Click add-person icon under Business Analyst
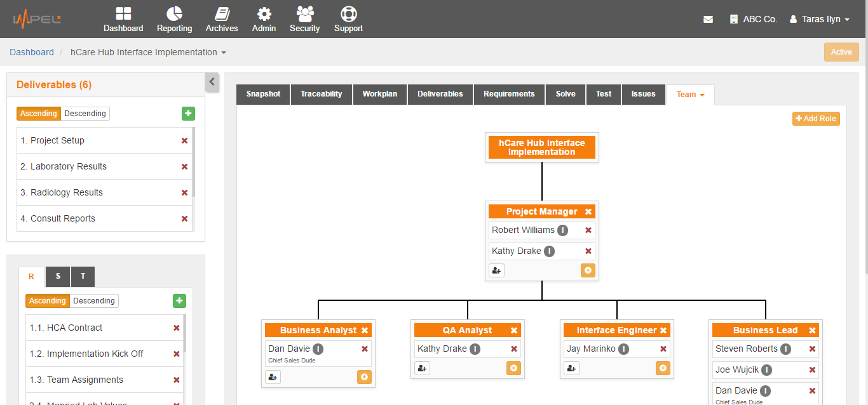 pyautogui.click(x=273, y=377)
